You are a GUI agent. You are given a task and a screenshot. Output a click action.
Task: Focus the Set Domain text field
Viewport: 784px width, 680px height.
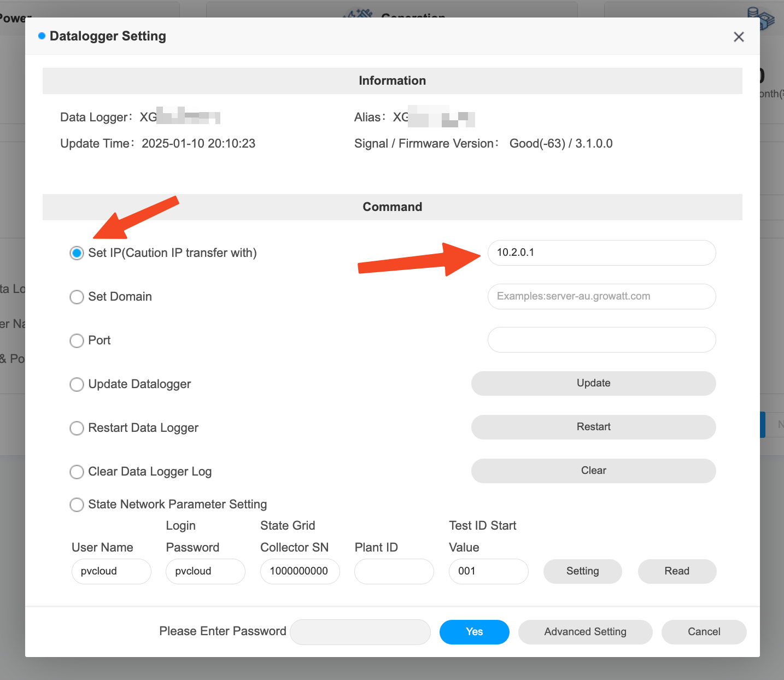click(x=601, y=296)
